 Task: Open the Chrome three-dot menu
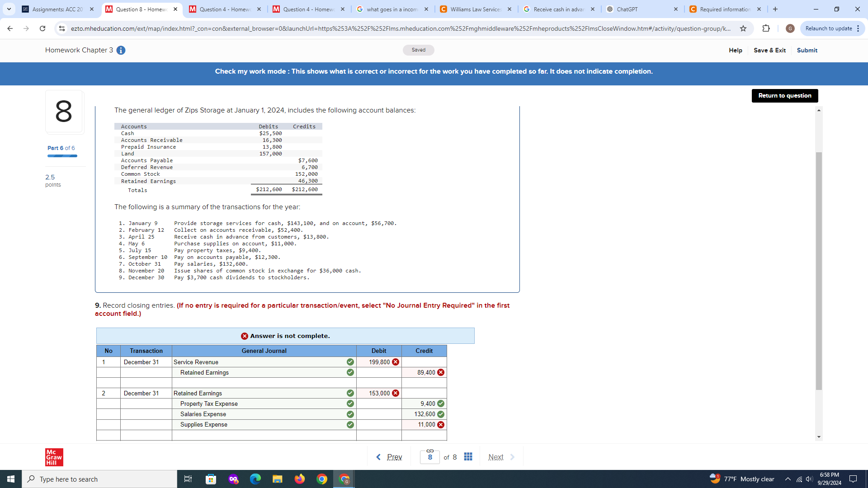pyautogui.click(x=858, y=28)
